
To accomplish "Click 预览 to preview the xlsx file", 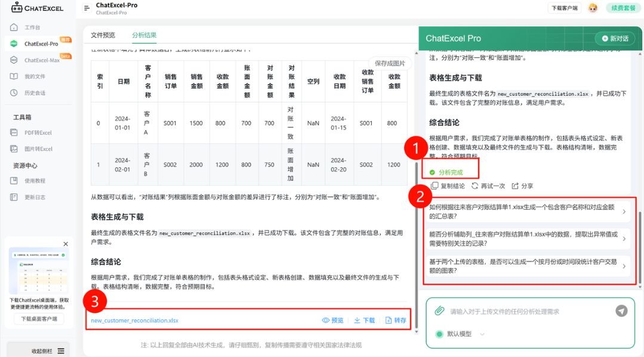I will (x=332, y=321).
